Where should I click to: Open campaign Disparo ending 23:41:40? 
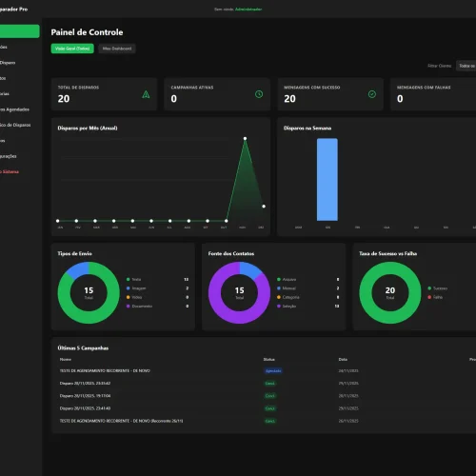pos(85,408)
